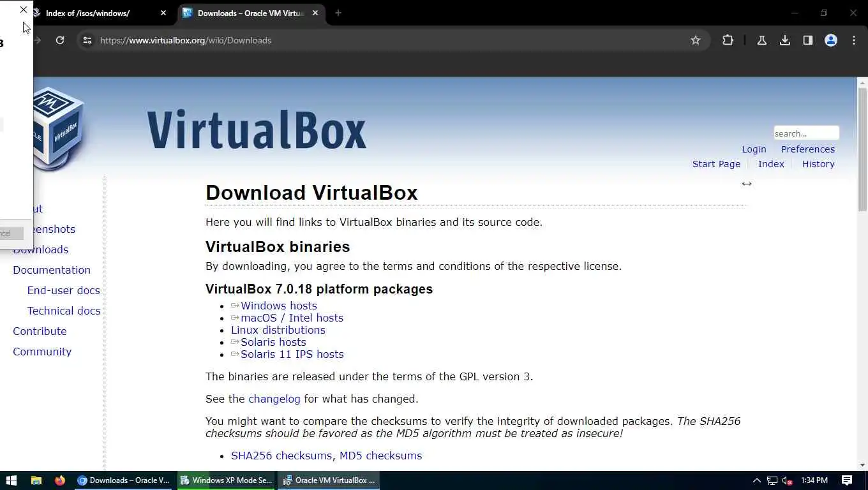Close the Downloads – Oracle VM VirtualBox tab

tap(315, 13)
